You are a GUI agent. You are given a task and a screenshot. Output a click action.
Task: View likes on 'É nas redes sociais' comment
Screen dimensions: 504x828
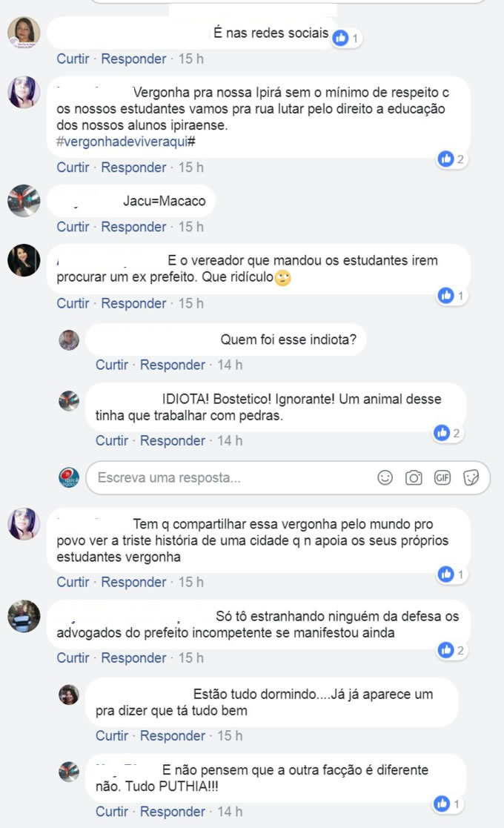(347, 38)
